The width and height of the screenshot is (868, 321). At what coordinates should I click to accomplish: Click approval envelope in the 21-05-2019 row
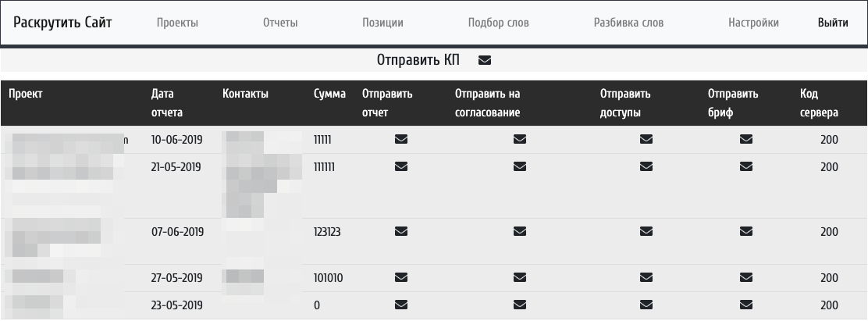[x=520, y=166]
